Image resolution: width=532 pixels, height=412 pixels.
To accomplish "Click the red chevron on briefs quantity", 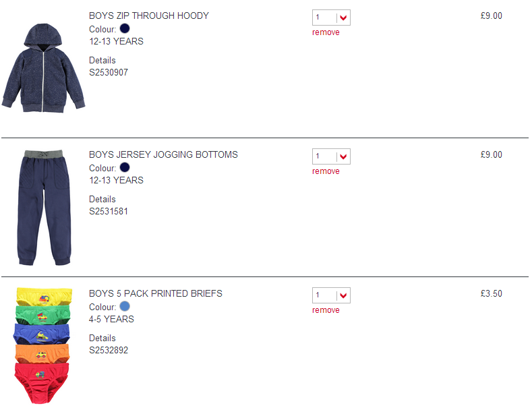I will tap(343, 295).
